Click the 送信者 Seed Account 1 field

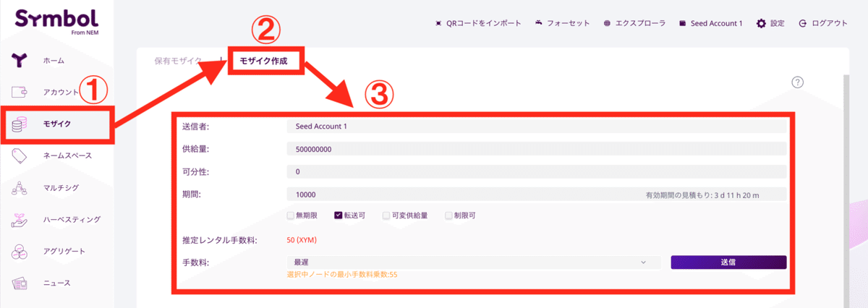coord(536,126)
